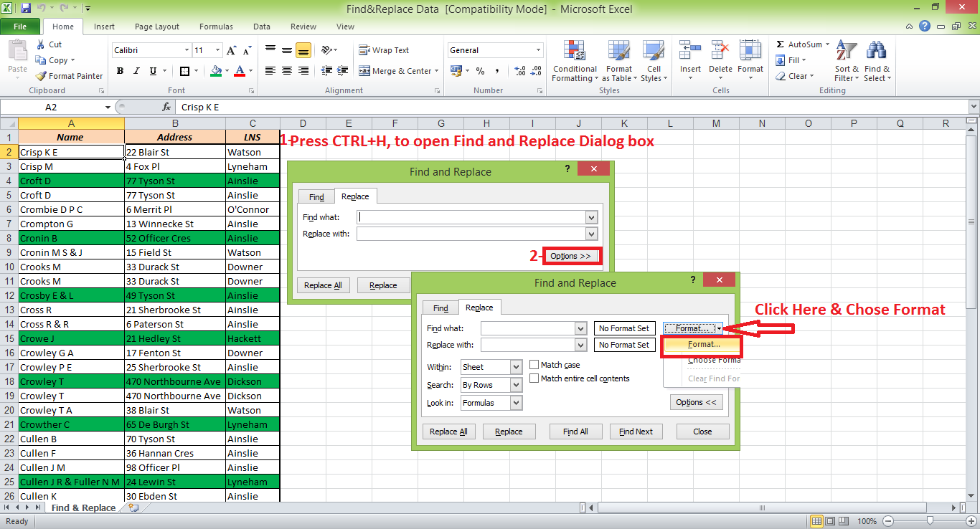Apply Percent Style format

point(480,71)
